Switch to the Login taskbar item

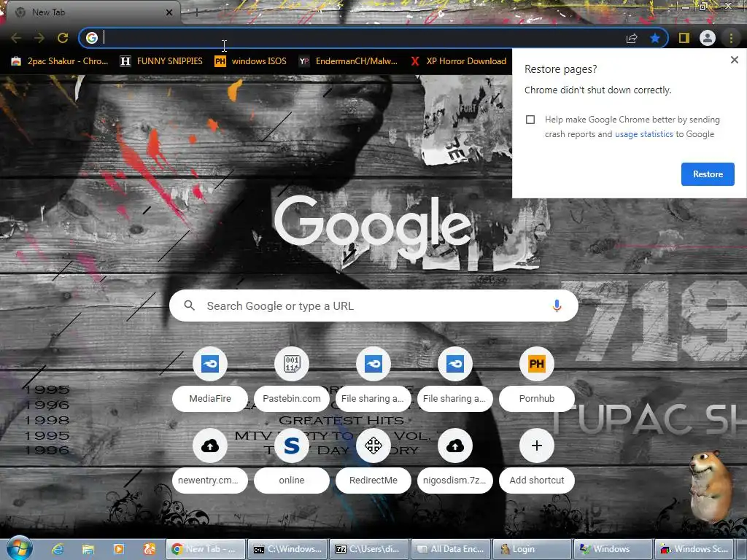tap(532, 549)
